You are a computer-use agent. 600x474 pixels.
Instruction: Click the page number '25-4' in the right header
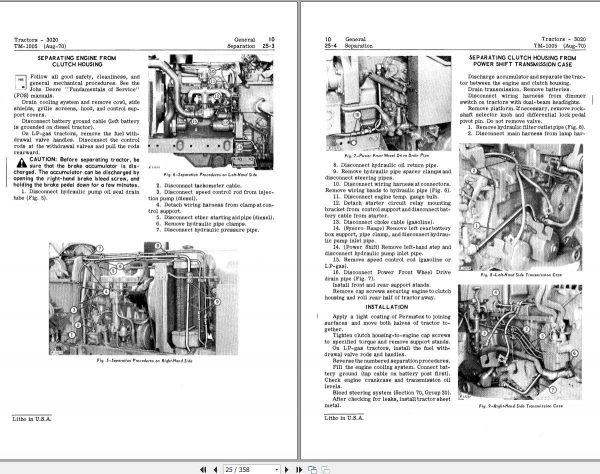click(329, 46)
